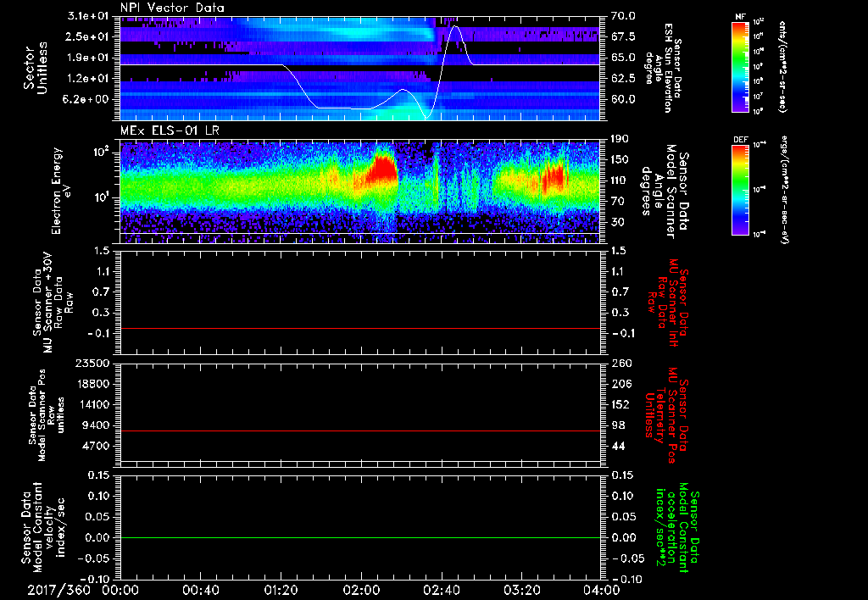Click the red line in MU Scanner +30V panel
868x600 pixels.
[x=359, y=328]
